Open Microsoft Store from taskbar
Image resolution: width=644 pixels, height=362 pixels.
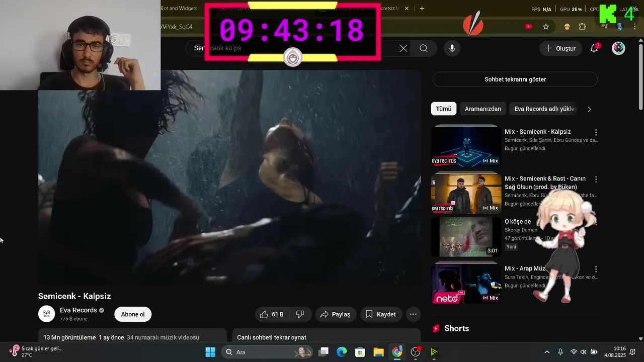(360, 352)
